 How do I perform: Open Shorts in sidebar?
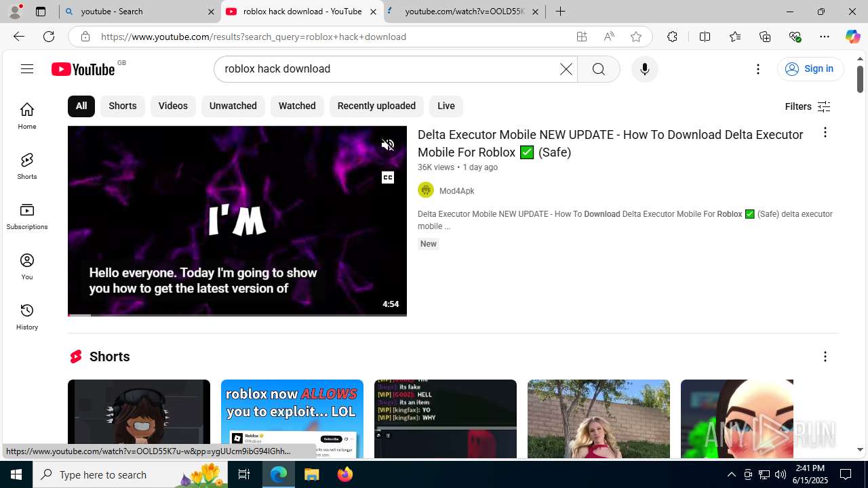pyautogui.click(x=27, y=166)
